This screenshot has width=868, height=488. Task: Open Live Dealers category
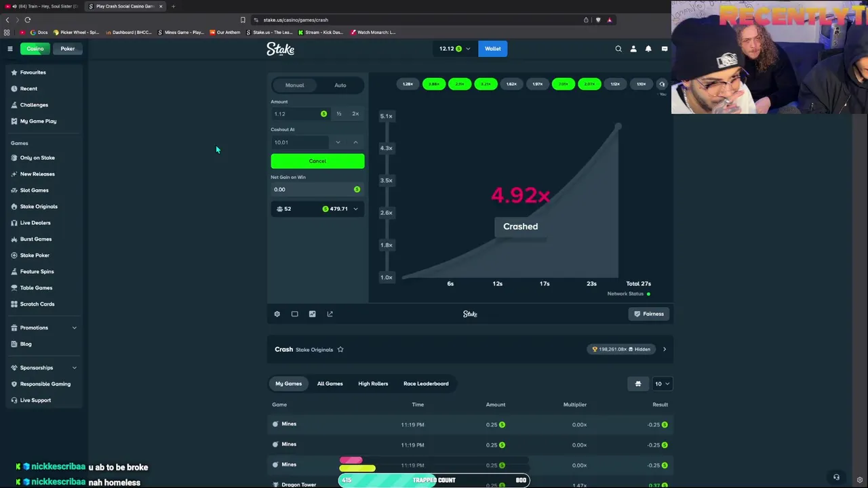pyautogui.click(x=35, y=223)
